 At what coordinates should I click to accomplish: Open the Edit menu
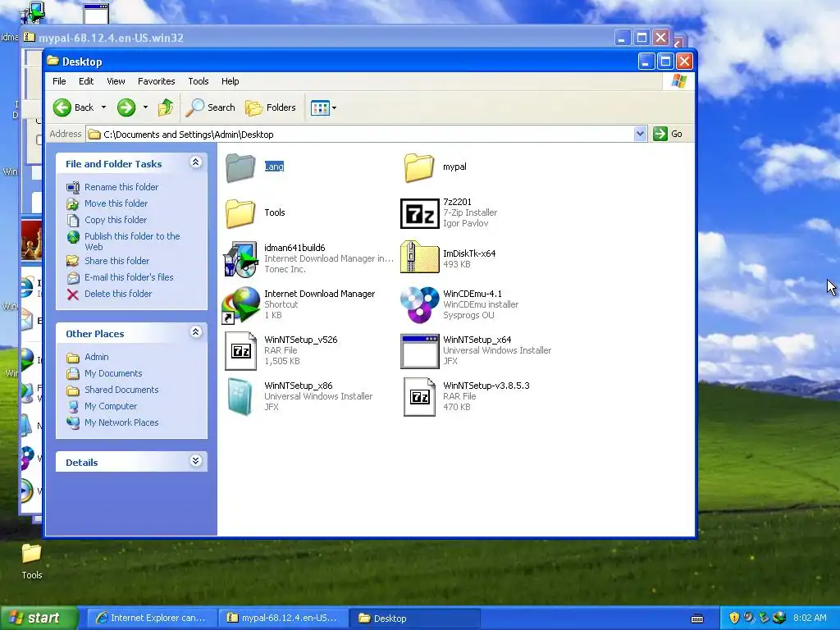click(x=86, y=81)
